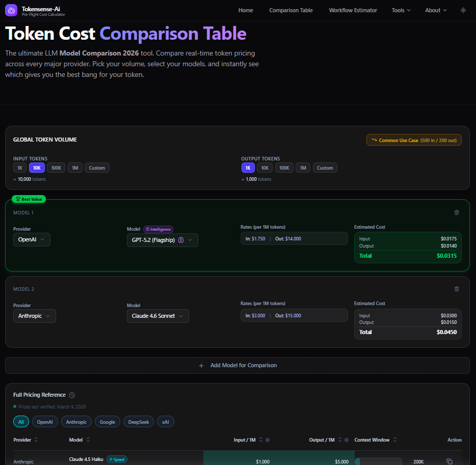Open the Tools menu

[x=401, y=10]
